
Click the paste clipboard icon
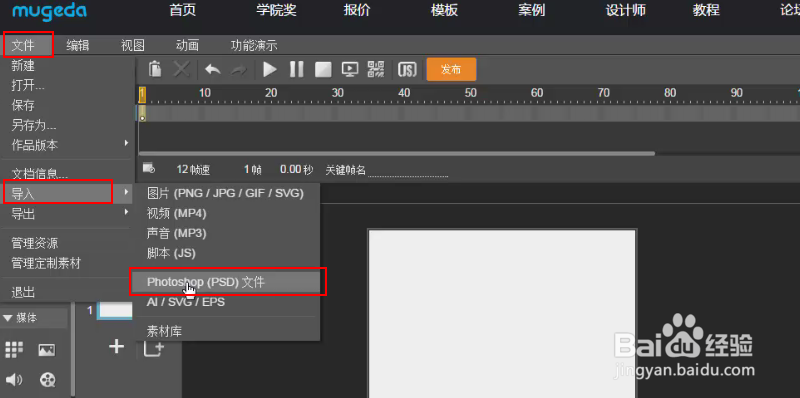tap(155, 69)
